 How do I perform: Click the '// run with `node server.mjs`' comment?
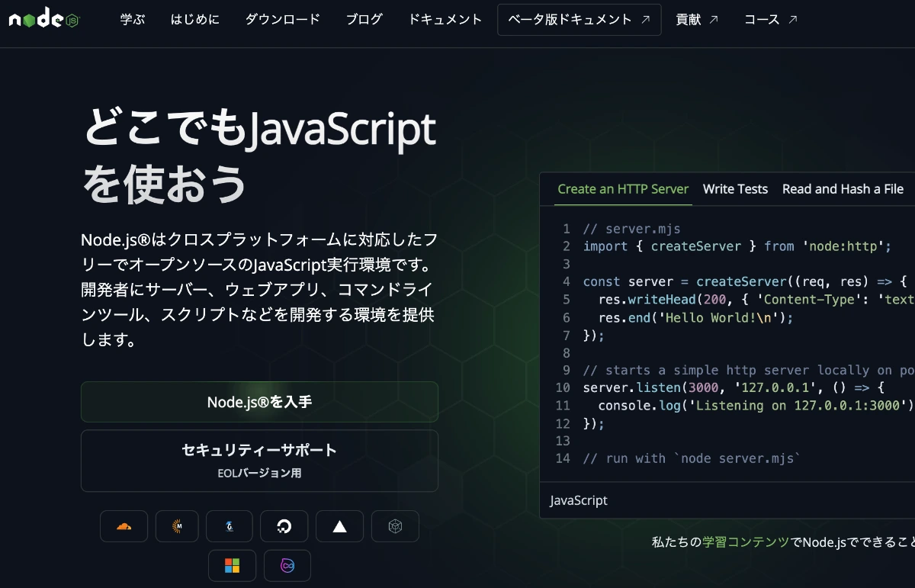692,458
